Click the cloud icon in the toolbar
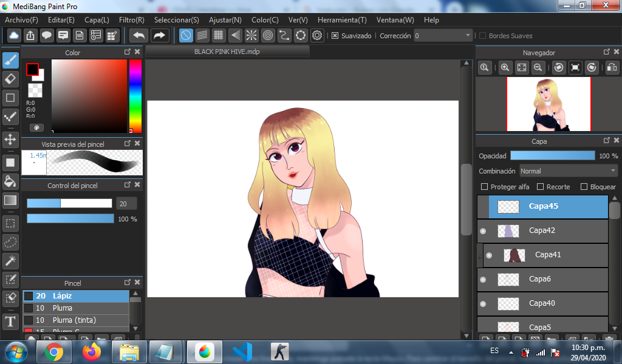 14,36
